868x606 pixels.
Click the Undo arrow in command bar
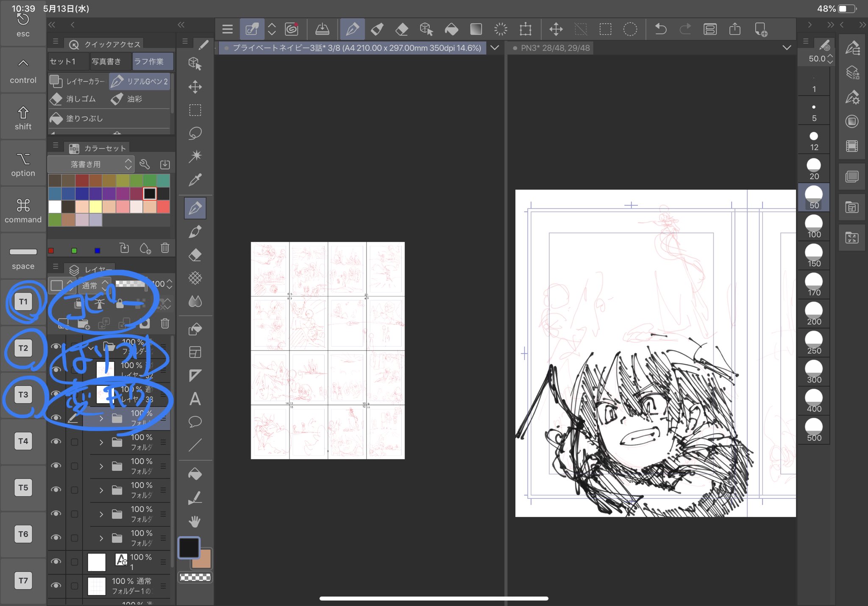click(x=660, y=29)
